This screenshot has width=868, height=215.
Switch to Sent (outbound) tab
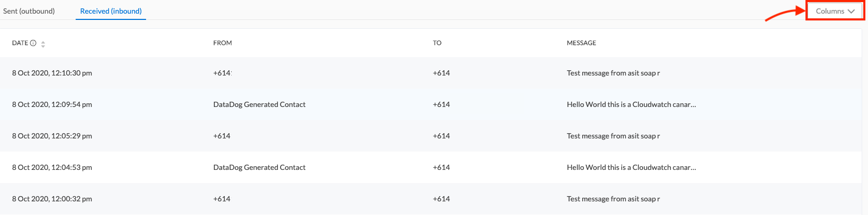(x=29, y=11)
